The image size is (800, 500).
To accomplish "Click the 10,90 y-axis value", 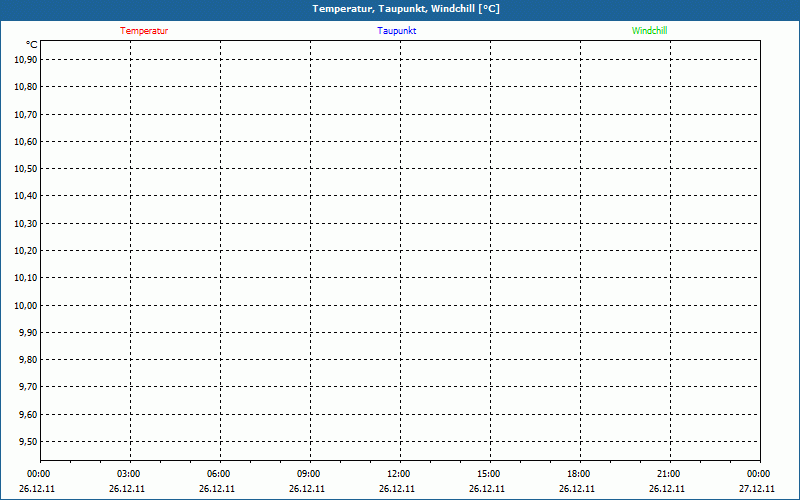I will (26, 60).
